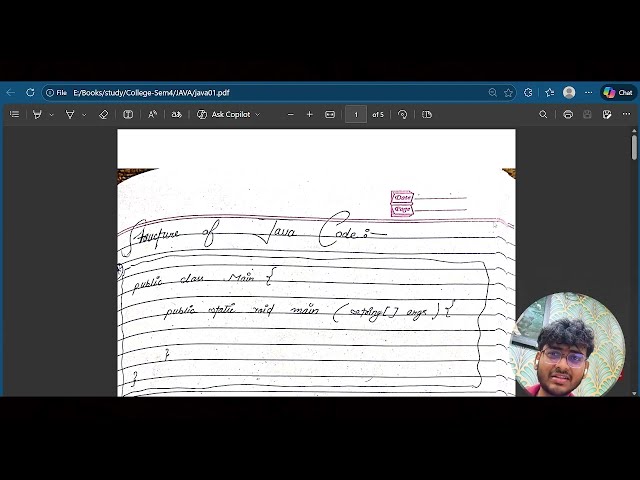This screenshot has height=480, width=640.
Task: Select the PDF Highlight tool
Action: coord(37,115)
